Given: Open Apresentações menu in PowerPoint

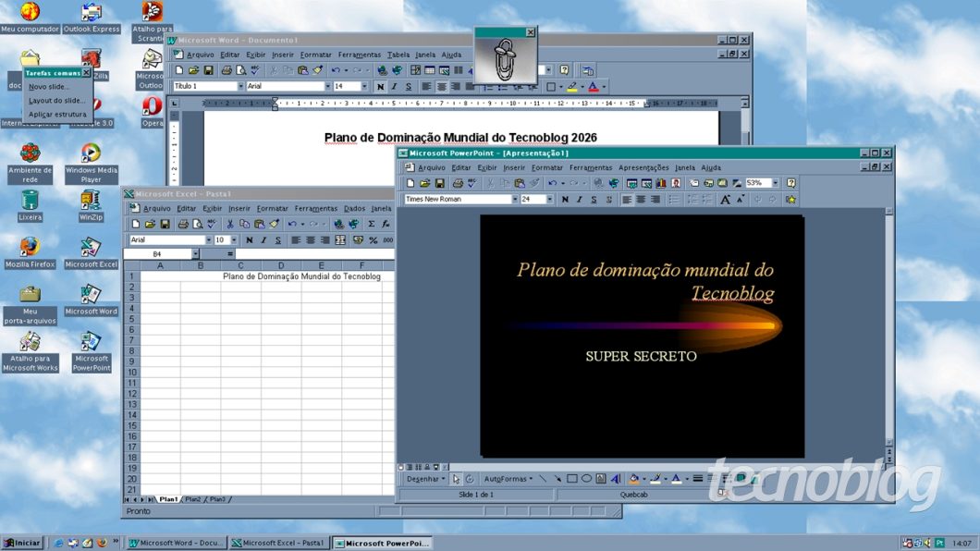Looking at the screenshot, I should 643,167.
